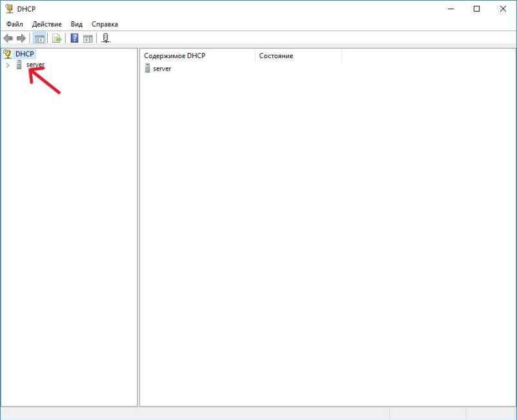
Task: Expand the server node in the tree
Action: (8, 65)
